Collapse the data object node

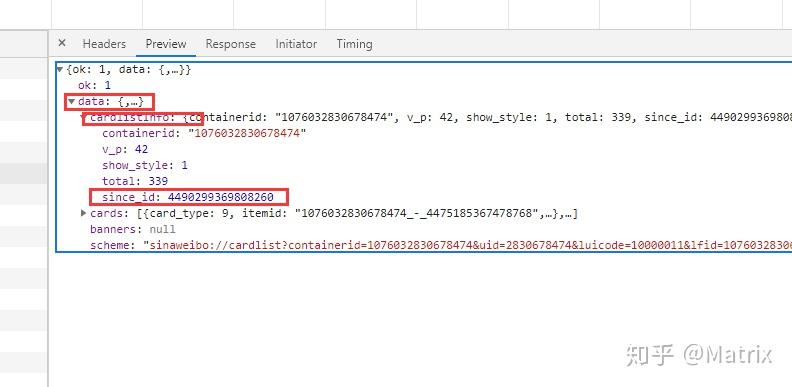71,102
